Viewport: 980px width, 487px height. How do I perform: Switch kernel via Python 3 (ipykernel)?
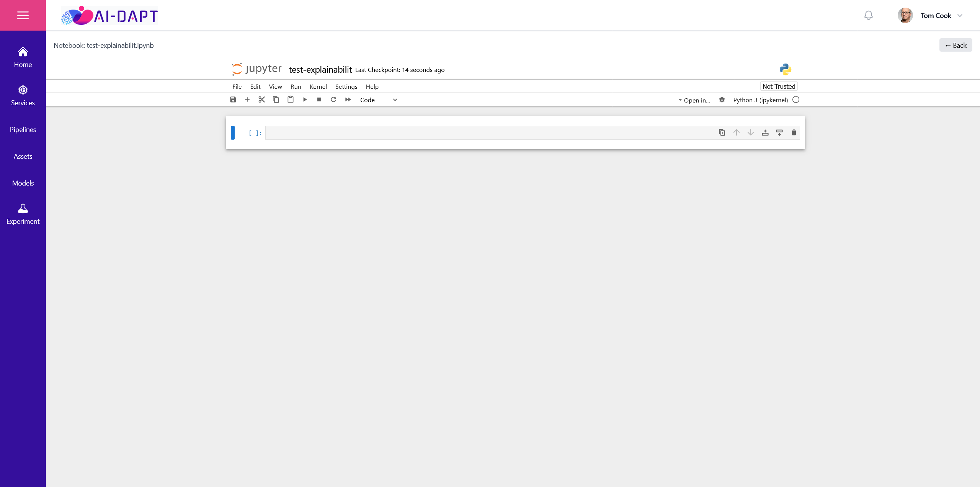[761, 100]
